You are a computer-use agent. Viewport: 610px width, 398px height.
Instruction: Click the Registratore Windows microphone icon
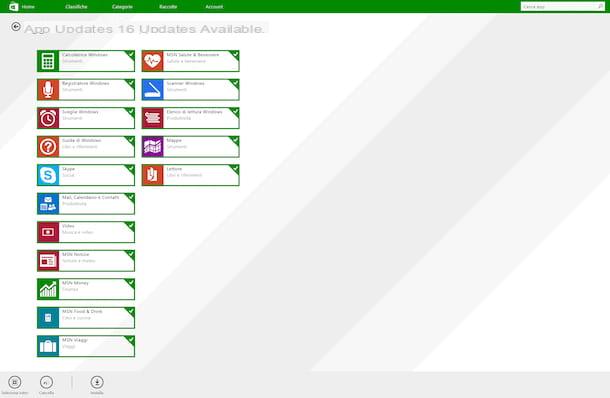48,89
